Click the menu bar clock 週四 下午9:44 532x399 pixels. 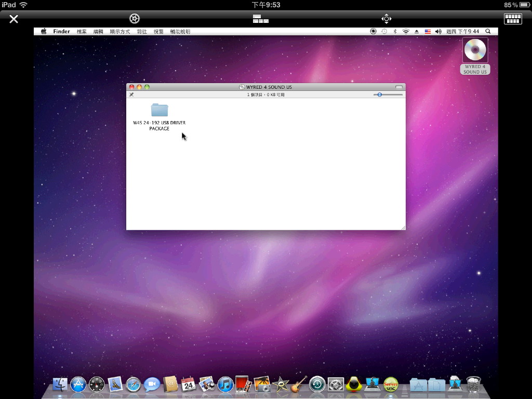point(463,32)
